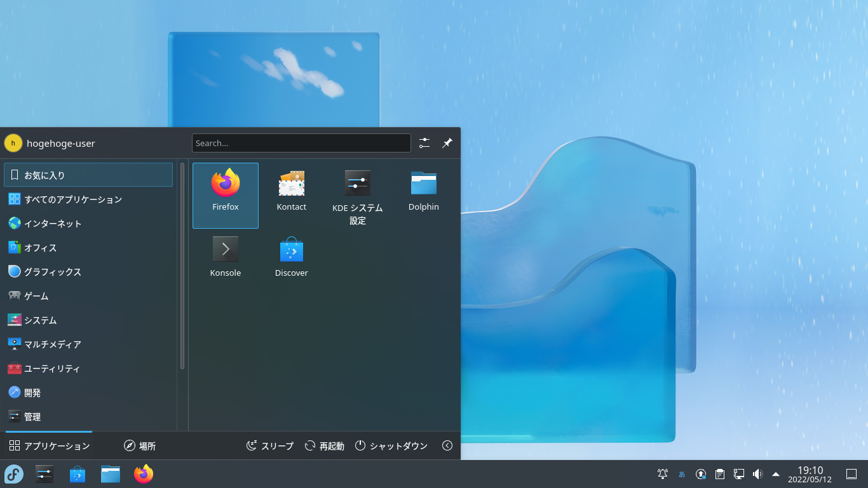Screen dimensions: 868x488
Task: Open Dolphin file manager from favorites
Action: tap(424, 196)
